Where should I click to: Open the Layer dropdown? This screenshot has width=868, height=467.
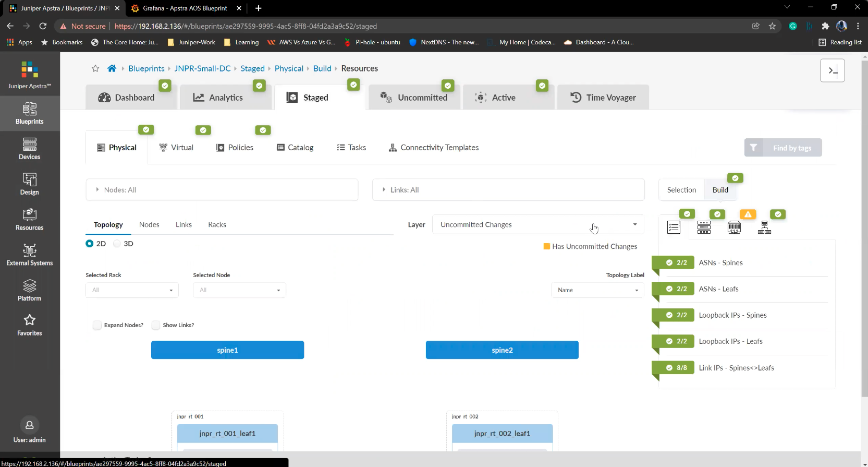coord(538,224)
